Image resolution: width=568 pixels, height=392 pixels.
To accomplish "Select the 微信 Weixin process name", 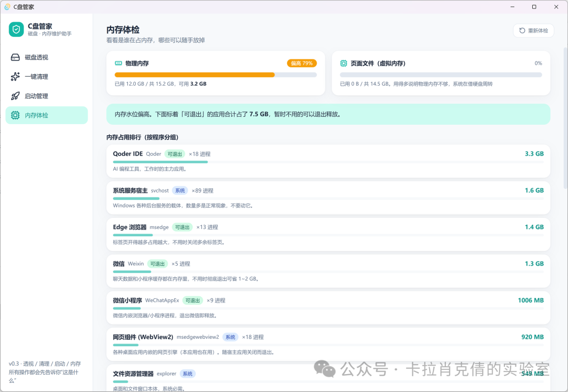I will click(119, 264).
